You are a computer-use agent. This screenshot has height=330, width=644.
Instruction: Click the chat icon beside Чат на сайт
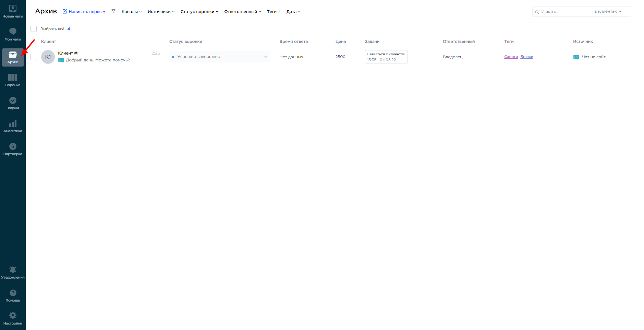576,57
